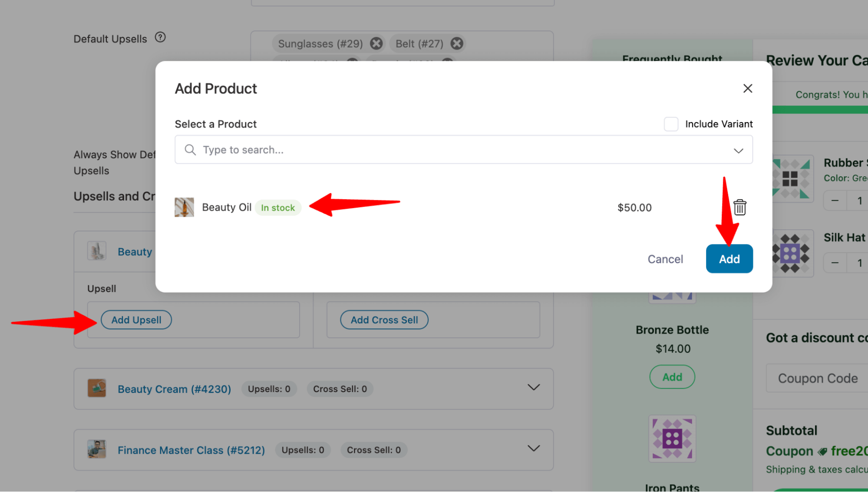Click the dropdown chevron in search bar
The image size is (868, 492).
pos(739,150)
